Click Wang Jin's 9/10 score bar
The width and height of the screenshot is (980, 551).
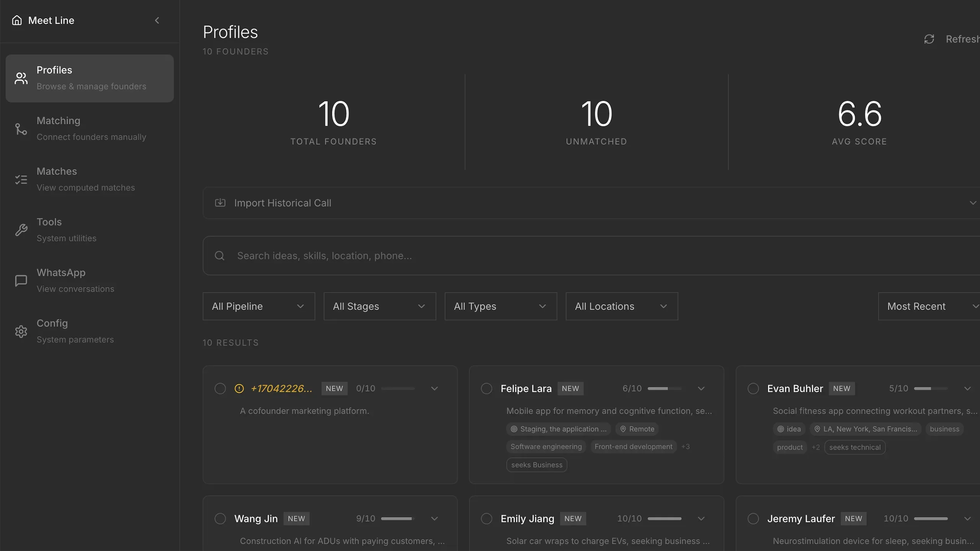pos(398,518)
